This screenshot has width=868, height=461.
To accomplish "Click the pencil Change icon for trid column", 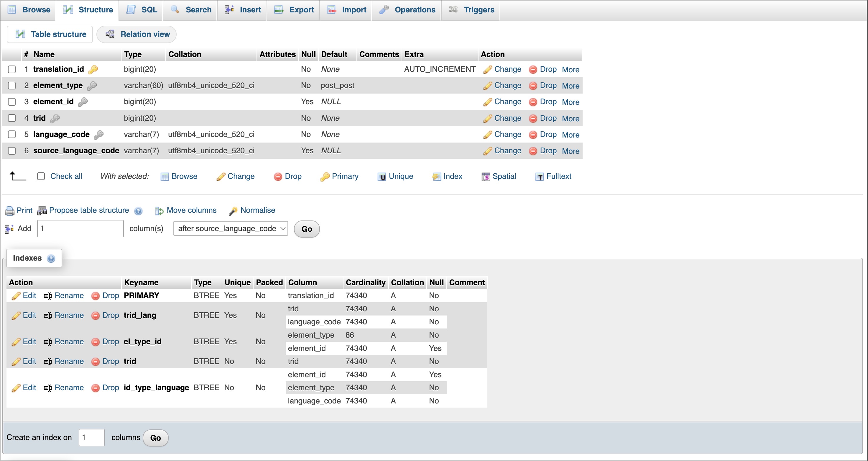I will click(x=487, y=118).
